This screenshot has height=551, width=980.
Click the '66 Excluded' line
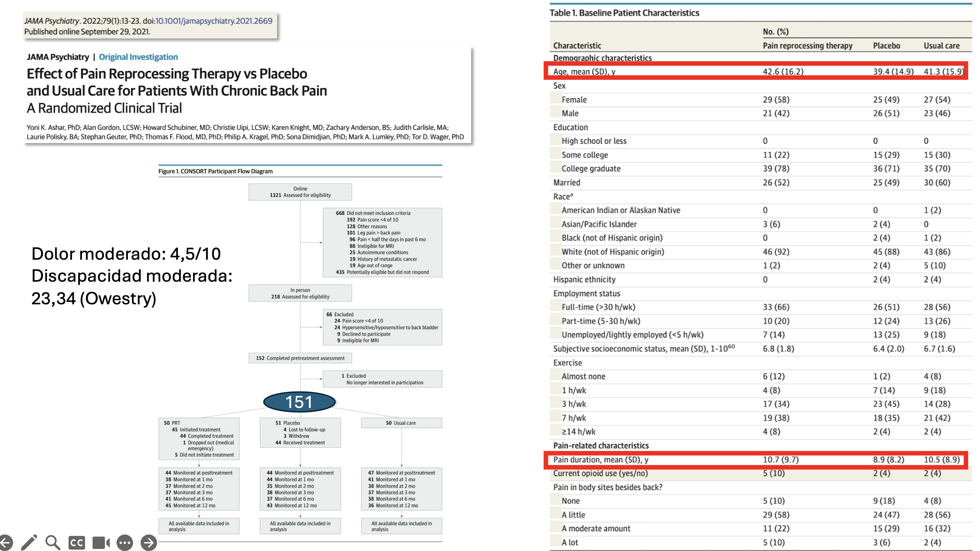[x=340, y=314]
